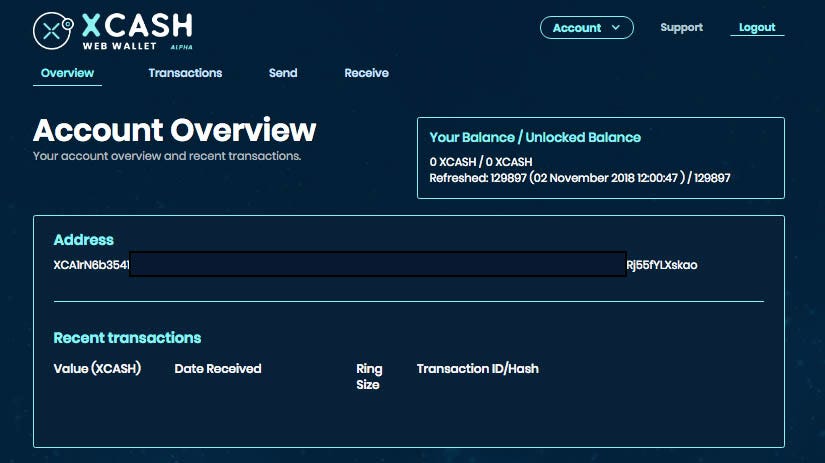Click the Ring Size column header
The width and height of the screenshot is (825, 463).
click(369, 377)
